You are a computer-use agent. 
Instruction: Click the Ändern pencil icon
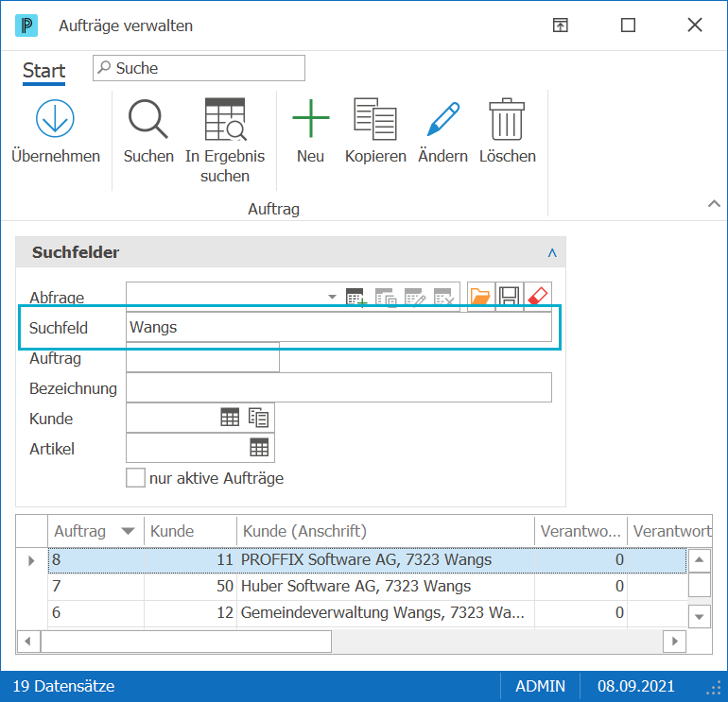pos(442,119)
